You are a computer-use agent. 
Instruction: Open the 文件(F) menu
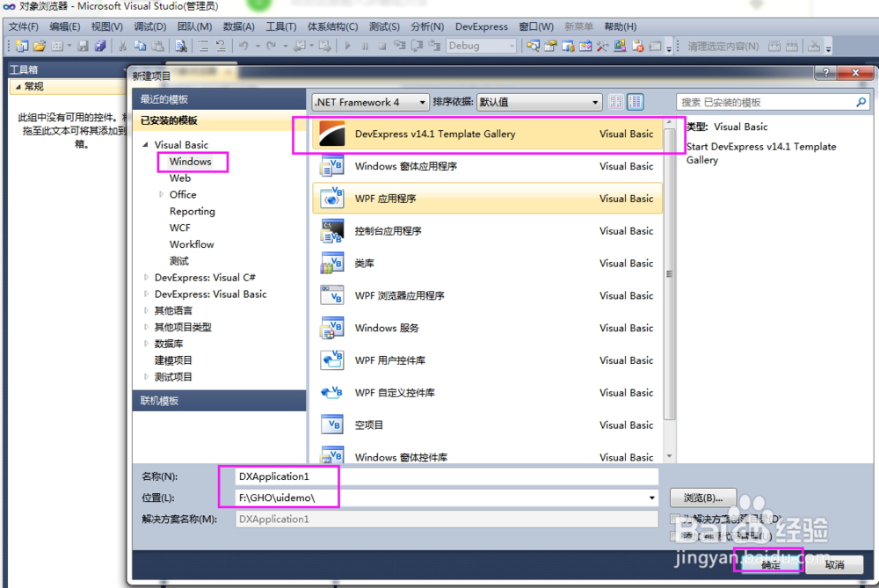24,26
